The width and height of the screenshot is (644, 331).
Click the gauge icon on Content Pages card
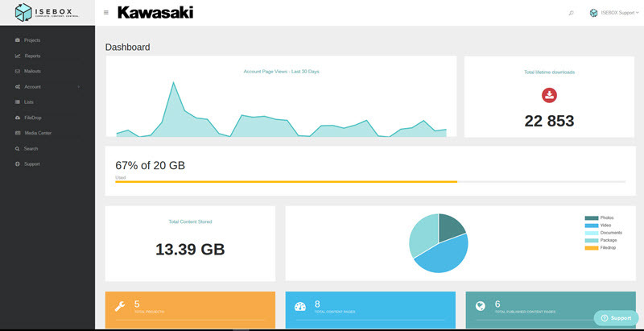point(300,307)
